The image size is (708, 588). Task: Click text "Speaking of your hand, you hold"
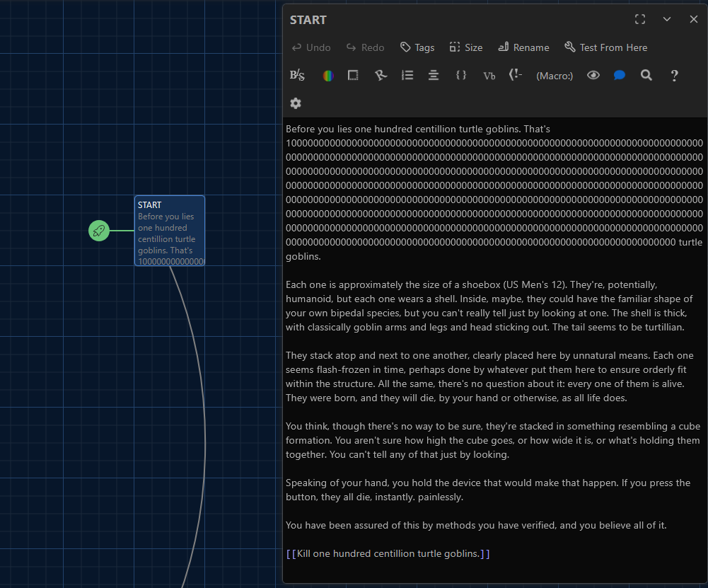(x=361, y=483)
